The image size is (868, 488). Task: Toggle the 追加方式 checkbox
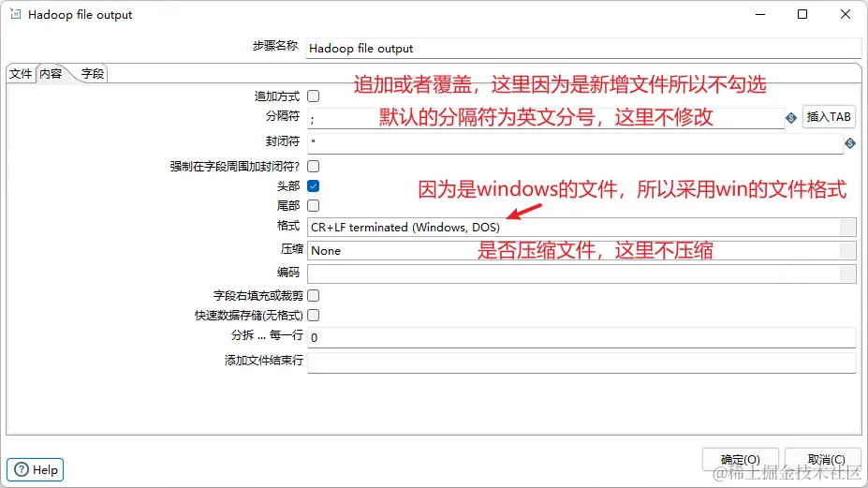point(314,96)
